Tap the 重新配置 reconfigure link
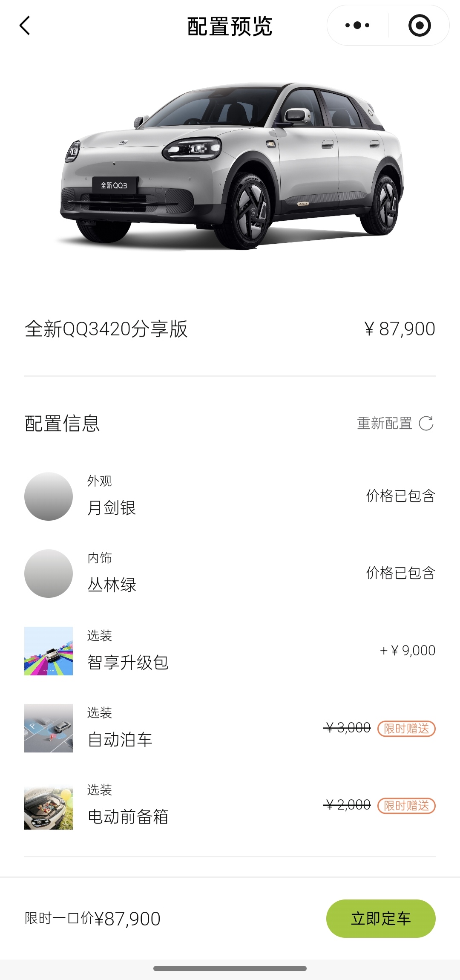460x980 pixels. 384,424
